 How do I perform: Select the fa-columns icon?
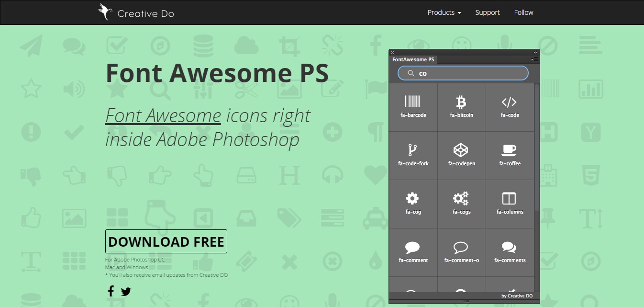point(509,203)
